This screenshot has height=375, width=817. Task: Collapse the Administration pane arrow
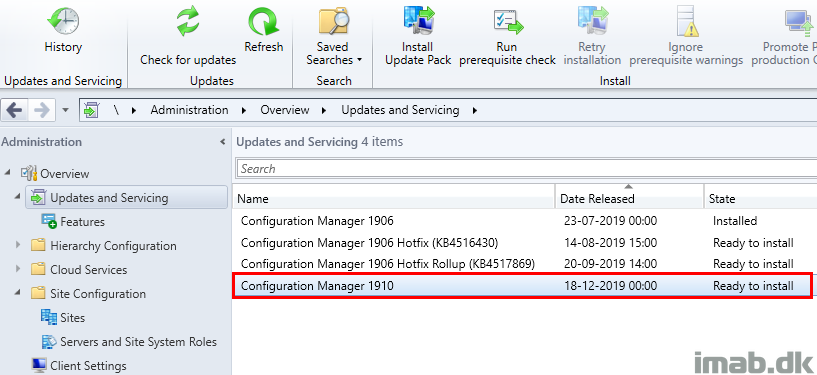coord(222,142)
